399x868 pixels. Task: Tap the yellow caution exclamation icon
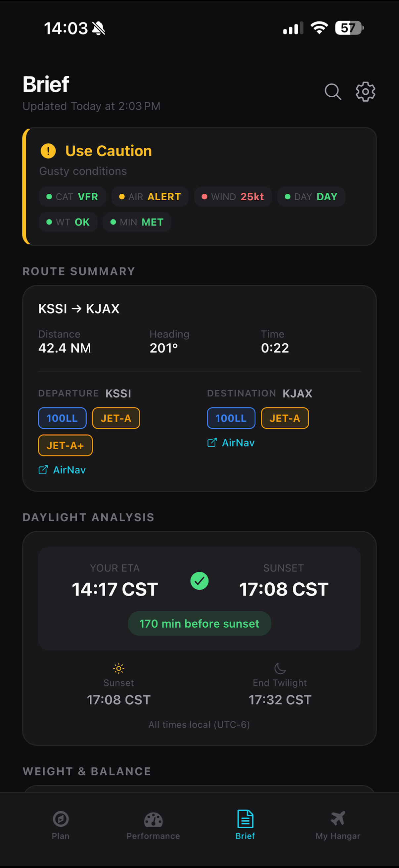point(48,151)
